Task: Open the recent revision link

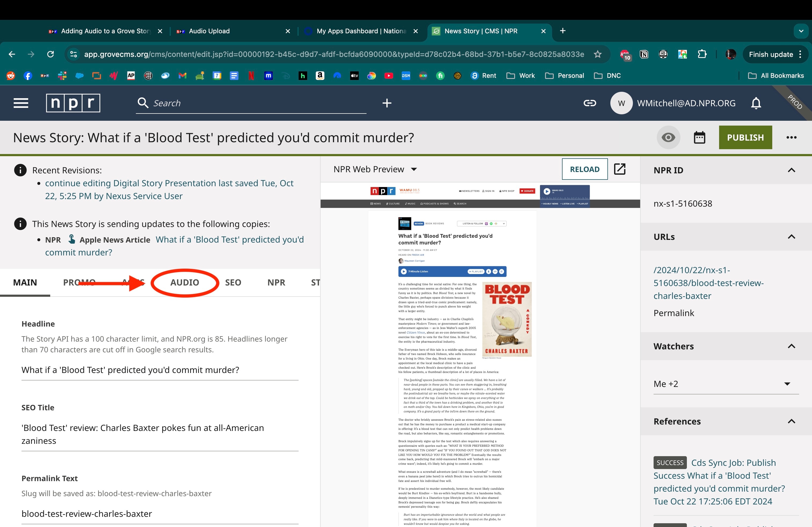Action: click(169, 189)
